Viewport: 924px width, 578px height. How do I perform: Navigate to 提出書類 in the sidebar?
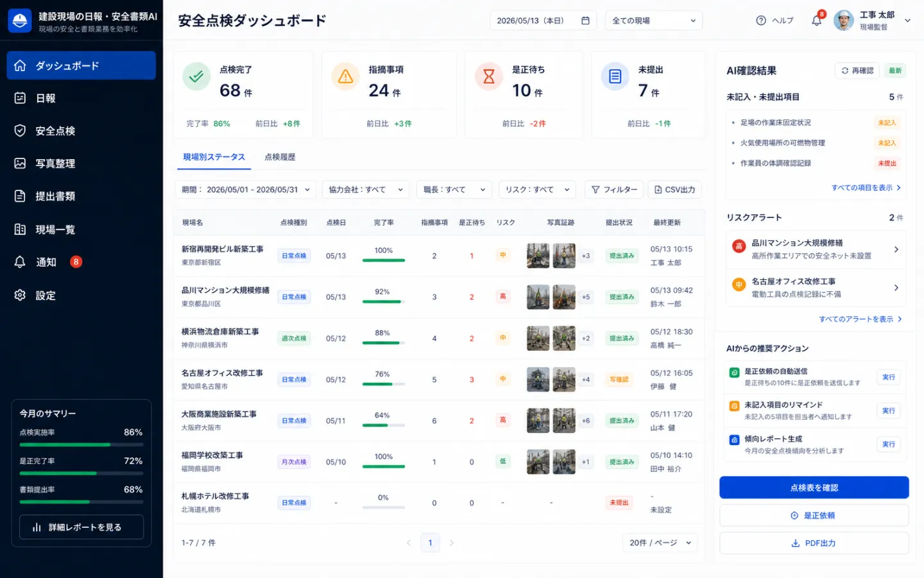point(81,196)
